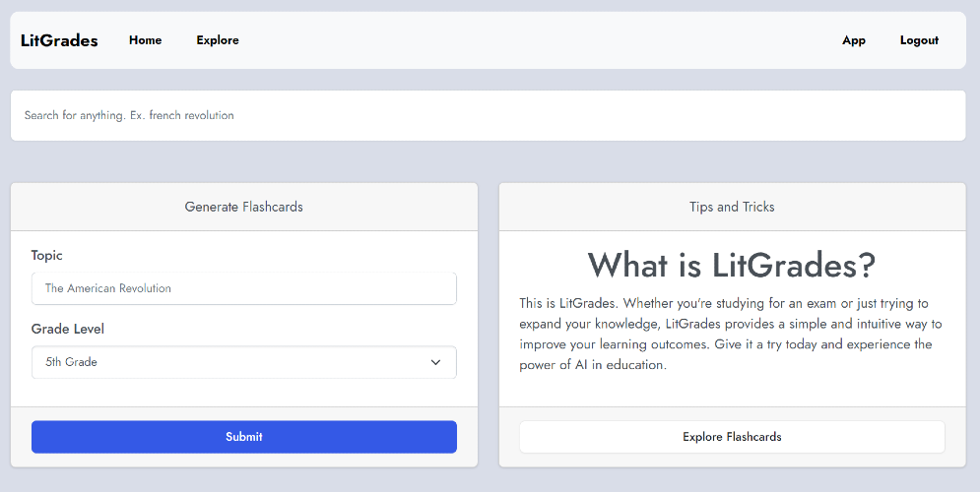Click the Topic field label
The height and width of the screenshot is (492, 980).
point(46,255)
